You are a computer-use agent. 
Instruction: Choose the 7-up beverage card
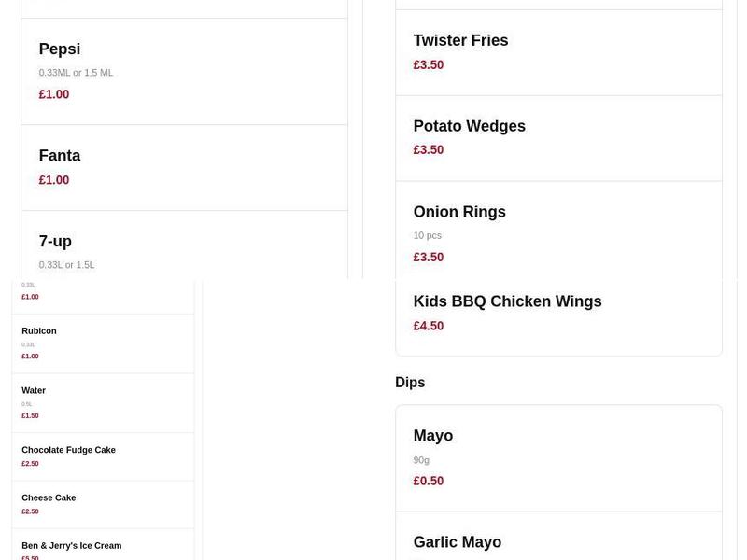click(x=183, y=247)
